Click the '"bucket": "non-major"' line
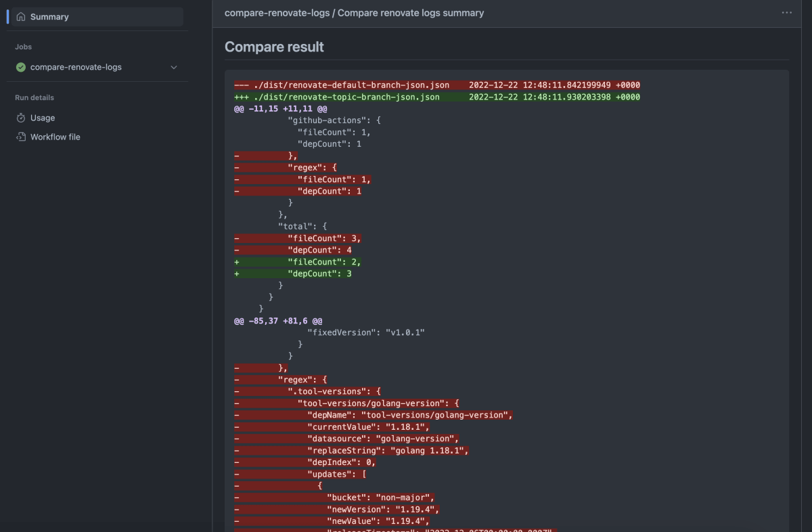This screenshot has height=532, width=812. pos(334,497)
